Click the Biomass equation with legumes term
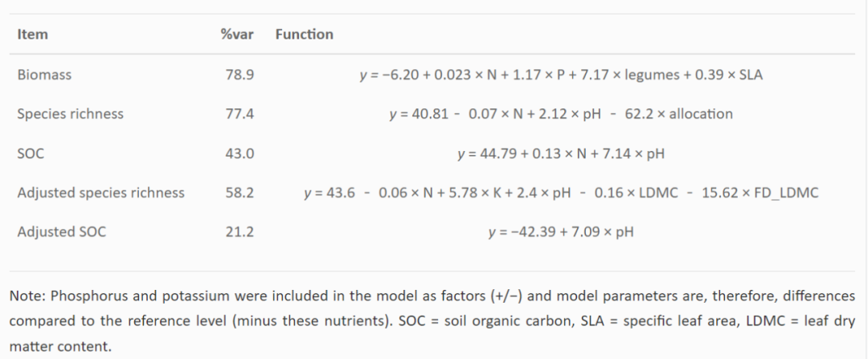The image size is (868, 359). pyautogui.click(x=561, y=75)
